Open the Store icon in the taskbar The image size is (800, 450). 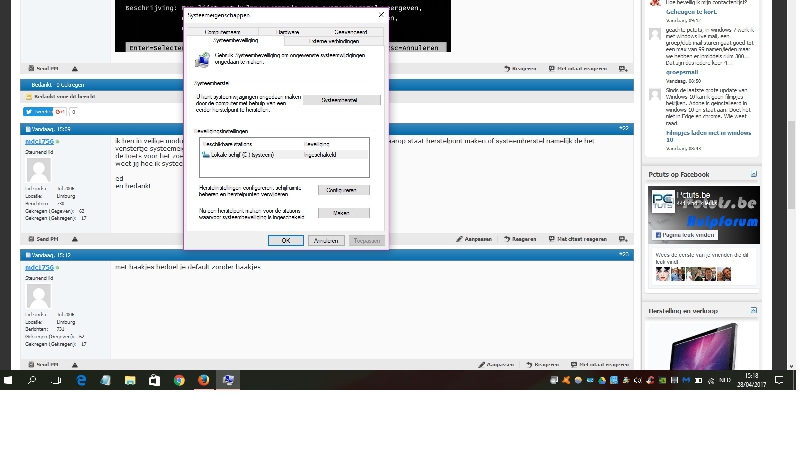click(x=155, y=380)
